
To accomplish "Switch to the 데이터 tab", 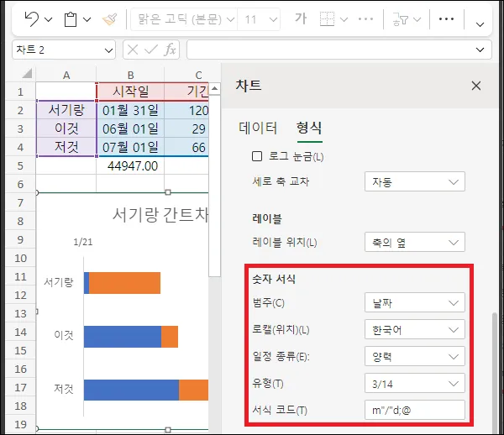I will point(258,128).
